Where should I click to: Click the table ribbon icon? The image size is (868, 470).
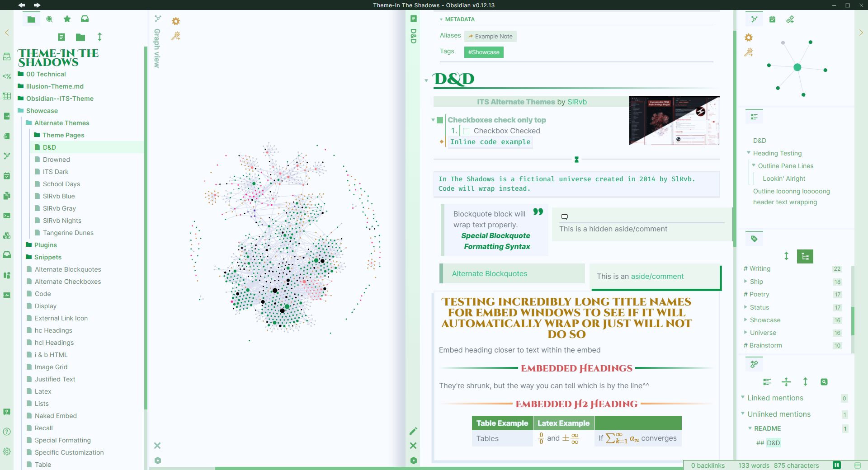7,96
